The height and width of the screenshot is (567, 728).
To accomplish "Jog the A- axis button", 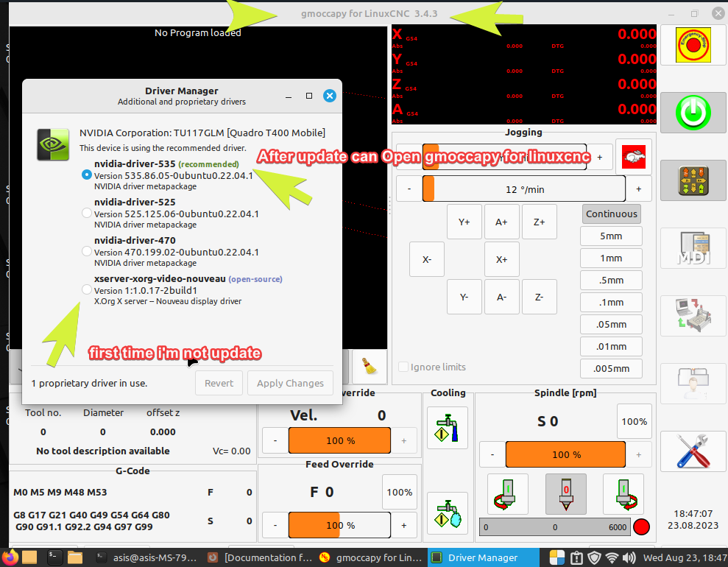I will click(x=501, y=297).
